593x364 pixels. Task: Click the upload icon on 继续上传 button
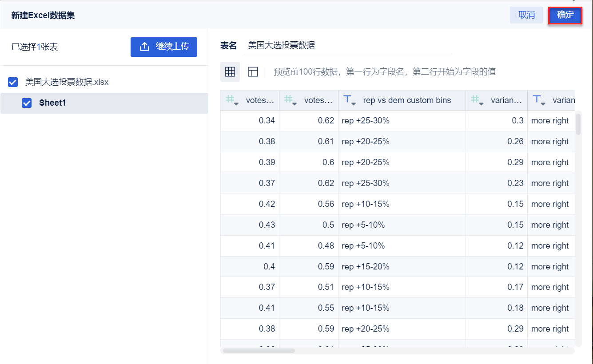click(144, 47)
